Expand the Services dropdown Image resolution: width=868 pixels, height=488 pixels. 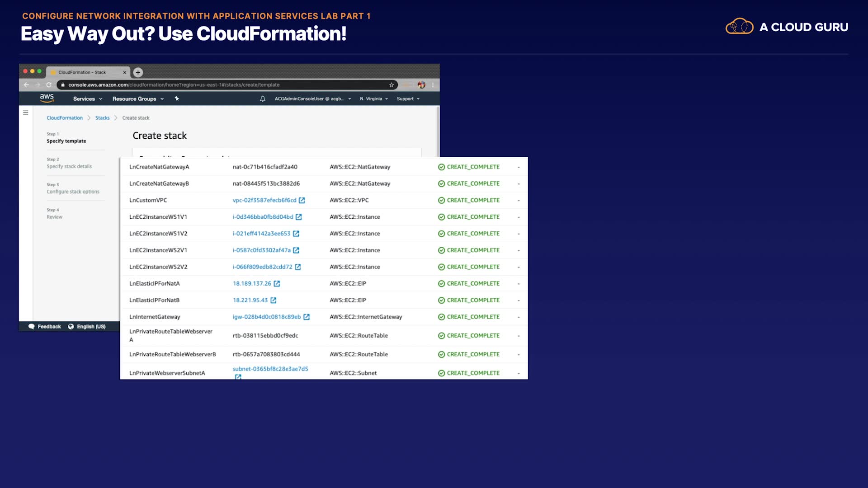88,99
